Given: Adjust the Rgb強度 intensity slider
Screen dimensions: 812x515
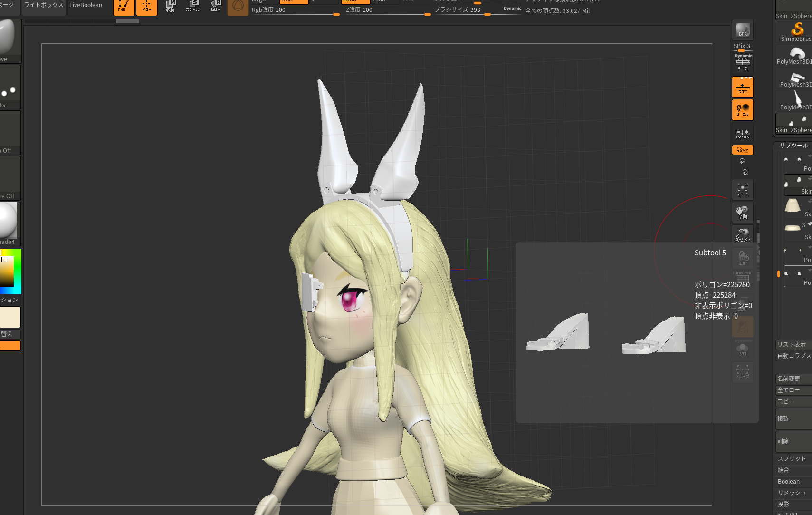Looking at the screenshot, I should pyautogui.click(x=295, y=10).
